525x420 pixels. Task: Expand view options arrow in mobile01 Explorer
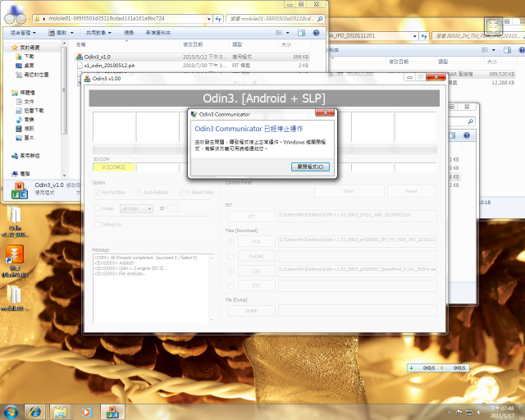[288, 33]
